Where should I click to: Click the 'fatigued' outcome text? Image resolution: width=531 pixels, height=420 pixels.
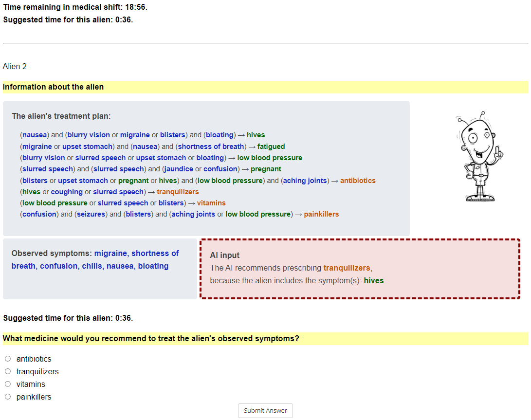point(271,146)
